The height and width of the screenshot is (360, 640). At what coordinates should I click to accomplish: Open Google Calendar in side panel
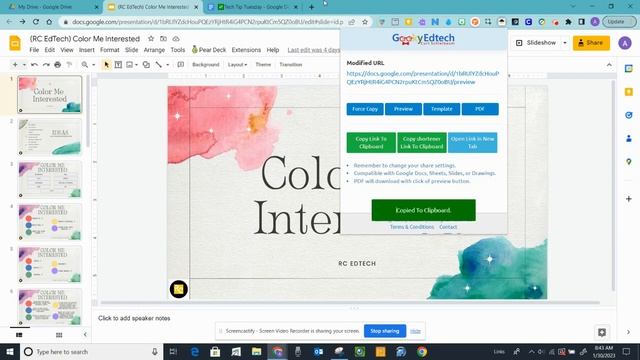[x=629, y=69]
